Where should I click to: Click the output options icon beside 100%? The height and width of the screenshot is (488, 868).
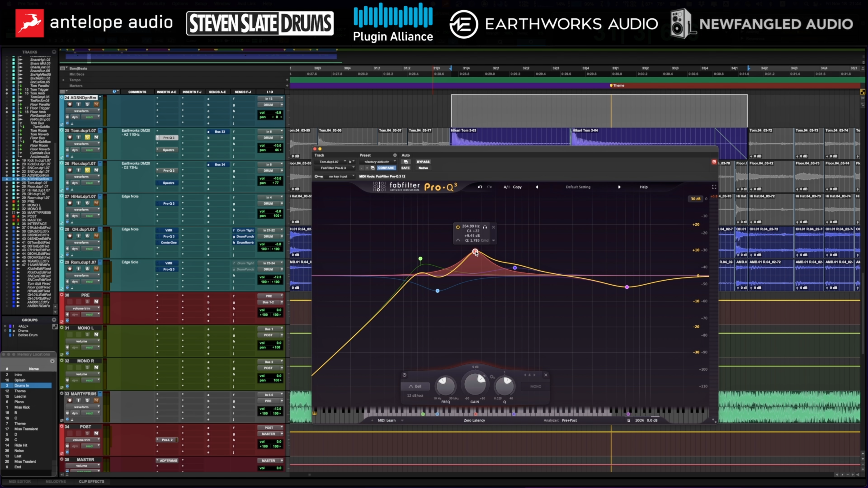(629, 420)
